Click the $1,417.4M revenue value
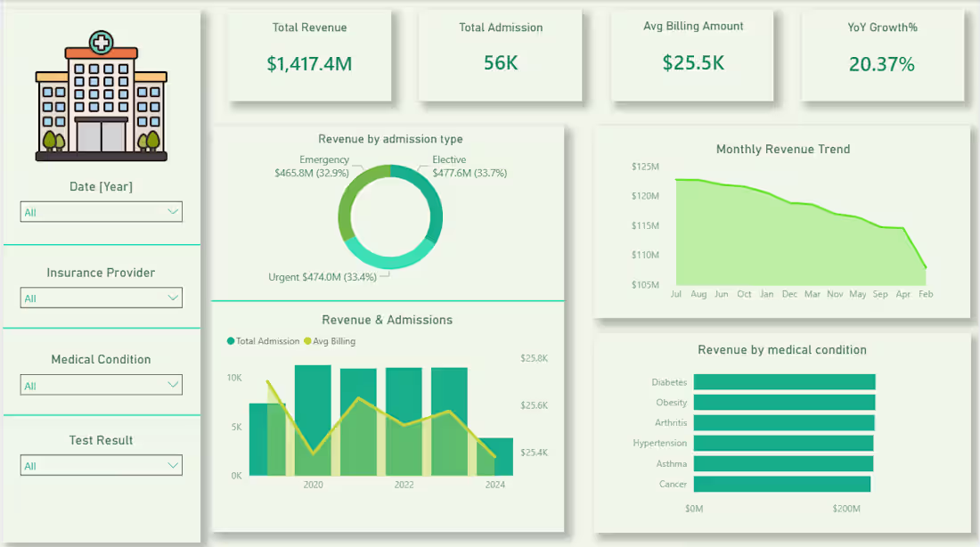Viewport: 980px width, 547px height. click(x=309, y=64)
